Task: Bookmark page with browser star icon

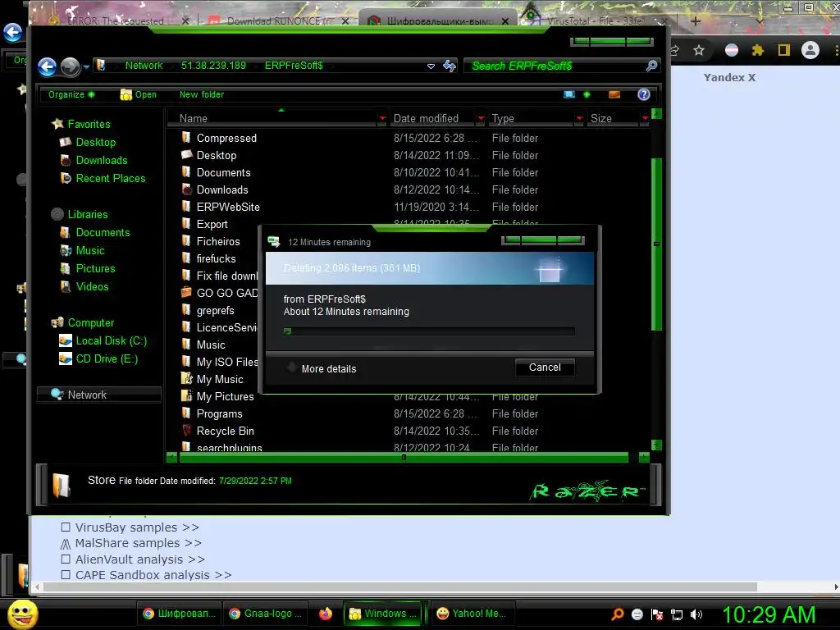Action: [x=699, y=50]
